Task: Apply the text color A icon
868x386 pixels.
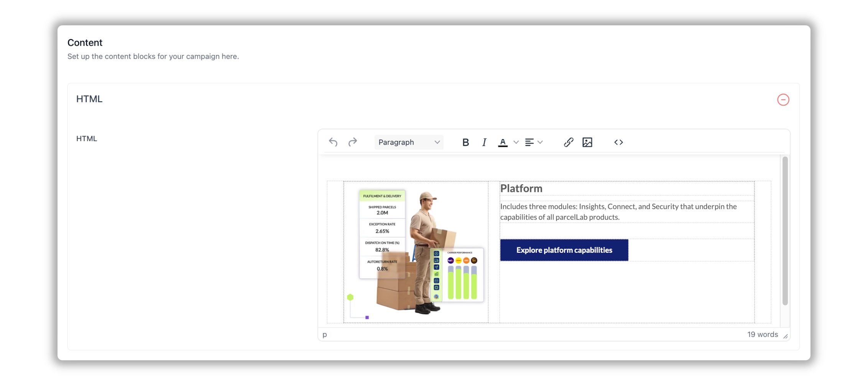Action: coord(503,142)
